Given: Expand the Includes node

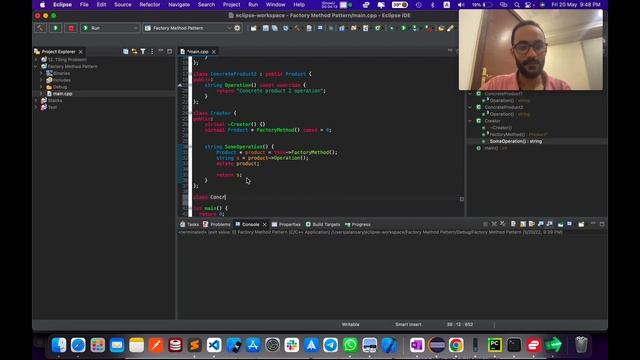Looking at the screenshot, I should [41, 80].
